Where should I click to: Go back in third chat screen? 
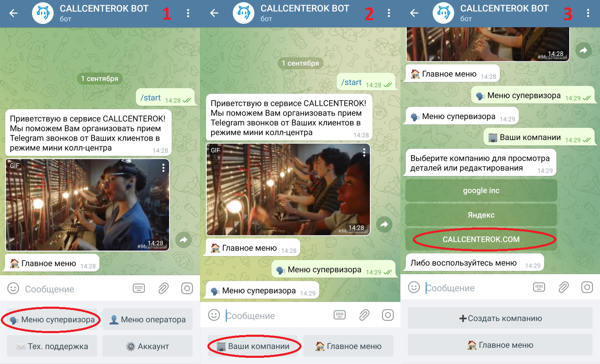(x=414, y=13)
